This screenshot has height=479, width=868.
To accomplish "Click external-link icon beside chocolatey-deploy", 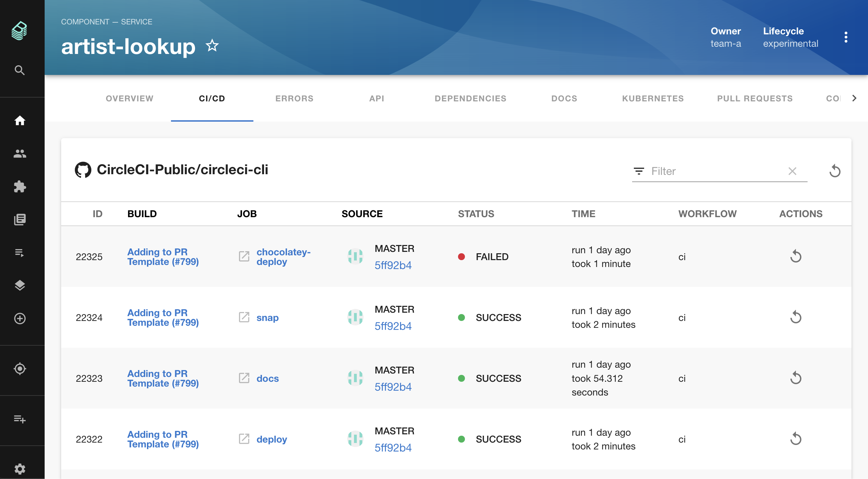I will pyautogui.click(x=244, y=256).
